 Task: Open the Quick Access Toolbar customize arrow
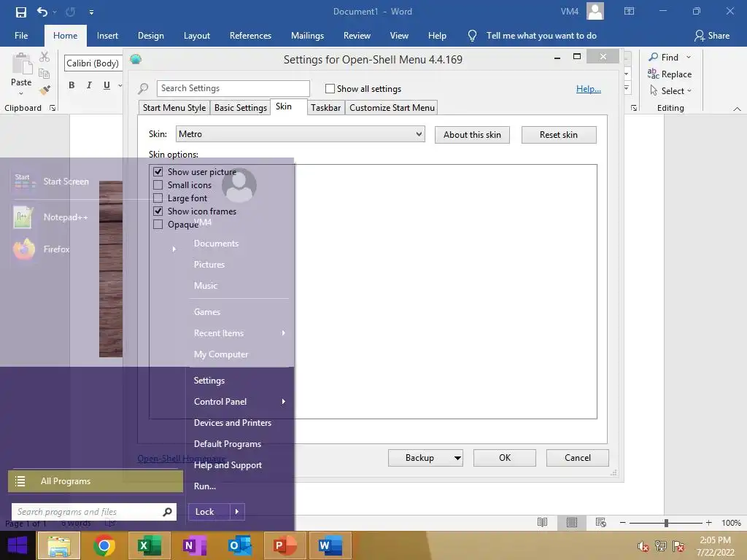[x=91, y=12]
